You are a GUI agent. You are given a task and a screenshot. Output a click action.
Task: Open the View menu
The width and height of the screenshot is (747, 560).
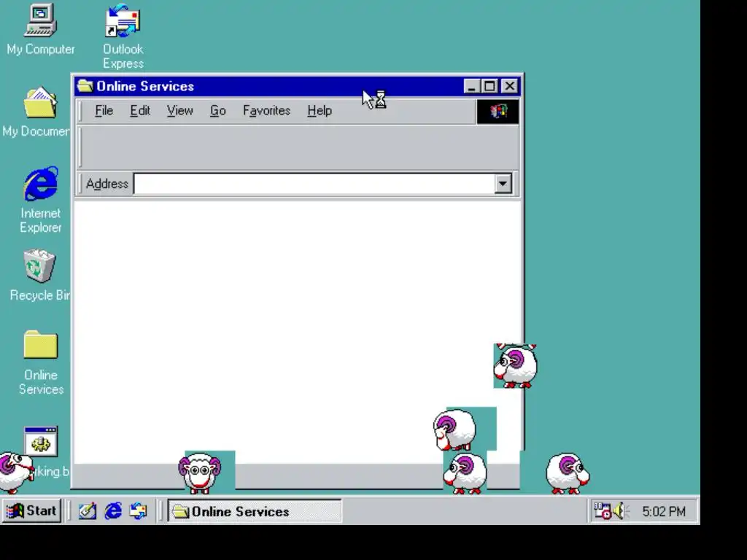coord(179,111)
